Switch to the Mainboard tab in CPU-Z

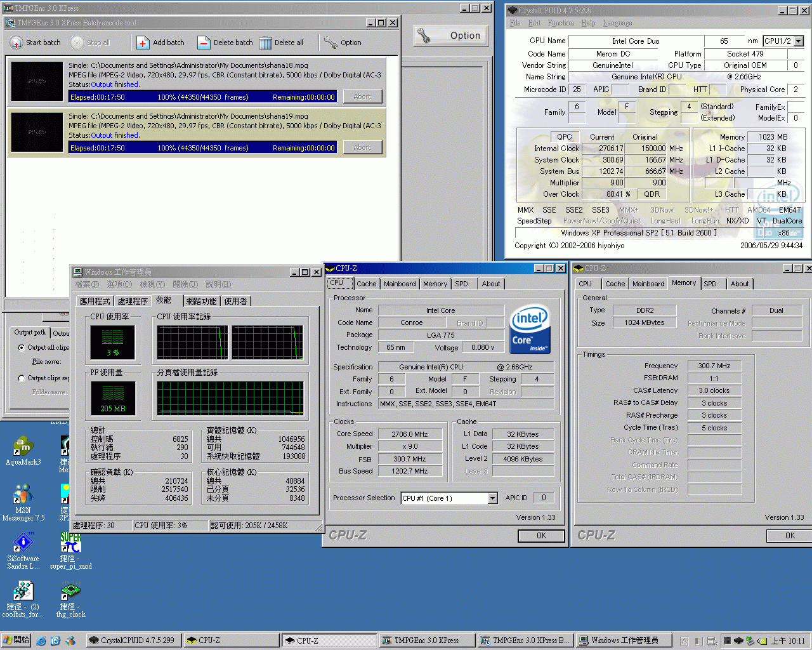[400, 284]
